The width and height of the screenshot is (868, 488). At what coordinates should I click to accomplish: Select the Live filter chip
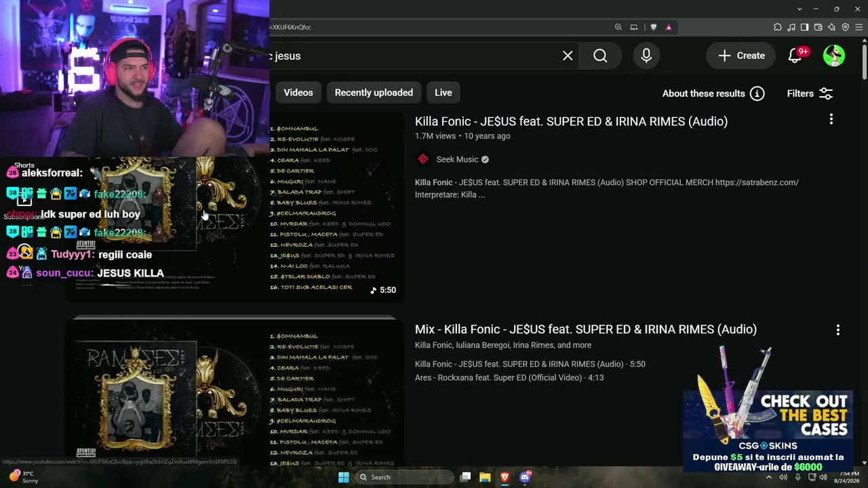pyautogui.click(x=443, y=93)
